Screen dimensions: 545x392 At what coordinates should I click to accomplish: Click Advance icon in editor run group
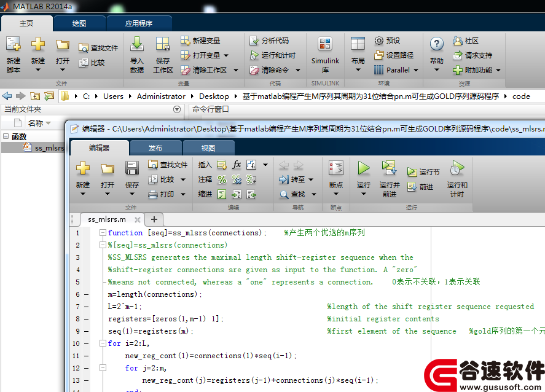(412, 187)
